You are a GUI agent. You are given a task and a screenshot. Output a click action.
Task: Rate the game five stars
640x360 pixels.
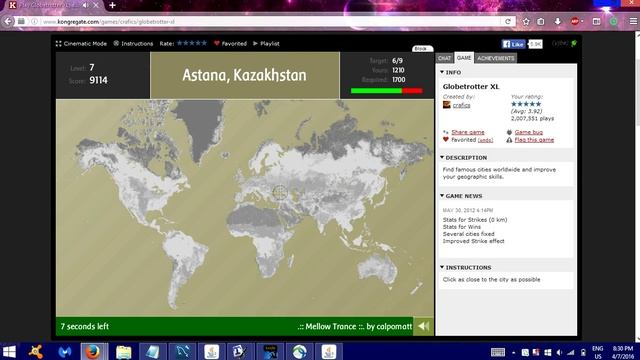click(x=204, y=43)
